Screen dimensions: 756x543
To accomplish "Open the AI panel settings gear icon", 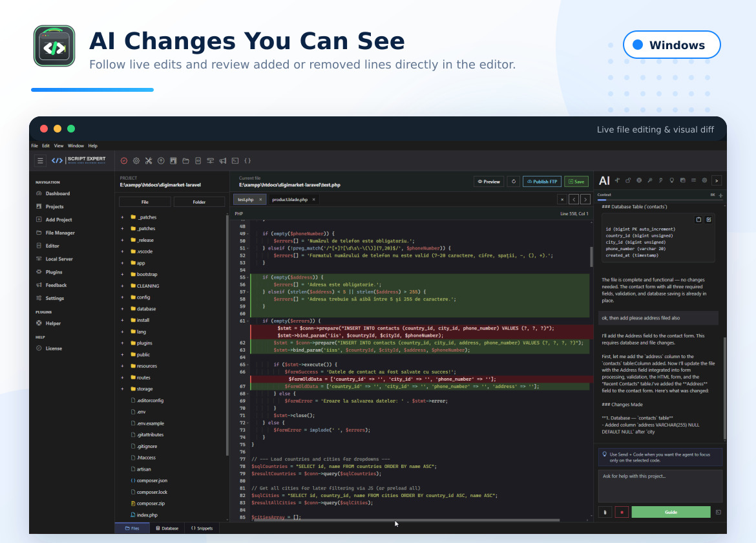I will click(x=704, y=180).
